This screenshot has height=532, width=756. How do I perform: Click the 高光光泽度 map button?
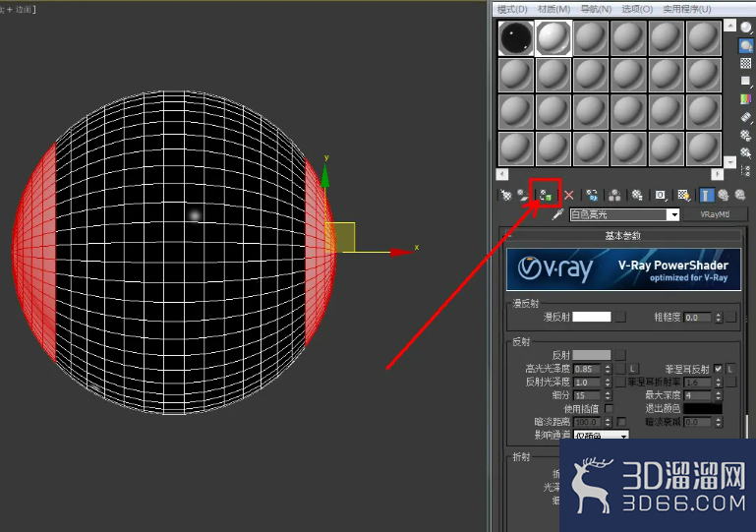point(621,369)
